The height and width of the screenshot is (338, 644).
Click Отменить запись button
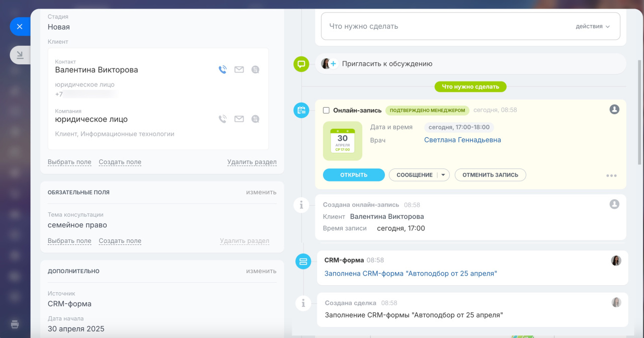[490, 175]
